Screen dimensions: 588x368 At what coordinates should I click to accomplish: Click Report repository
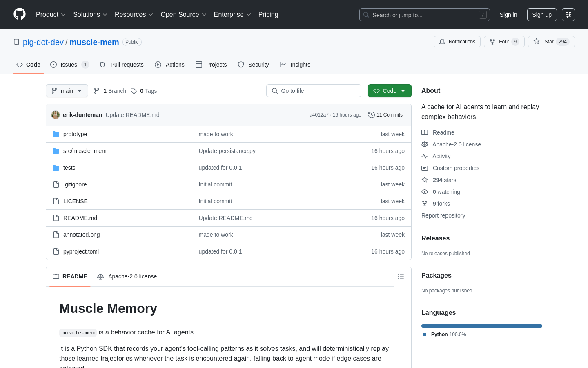click(x=443, y=215)
